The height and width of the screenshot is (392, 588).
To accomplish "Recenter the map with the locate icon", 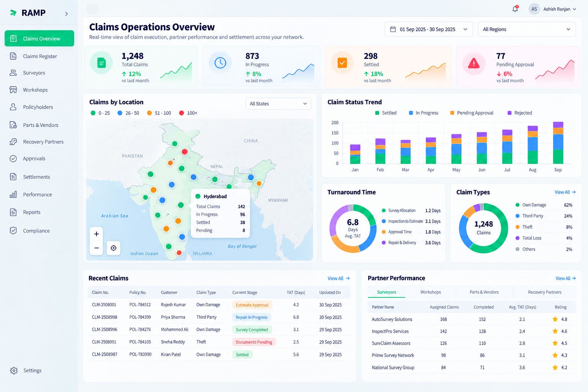I will (x=114, y=248).
